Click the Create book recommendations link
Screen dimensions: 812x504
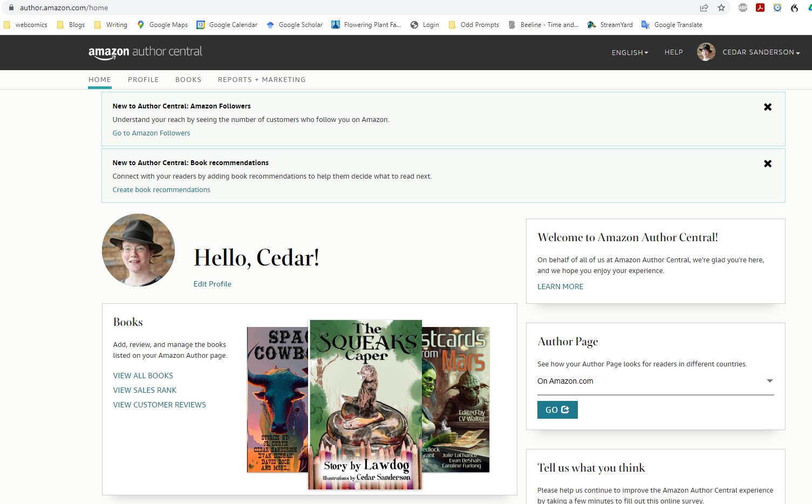pos(161,190)
